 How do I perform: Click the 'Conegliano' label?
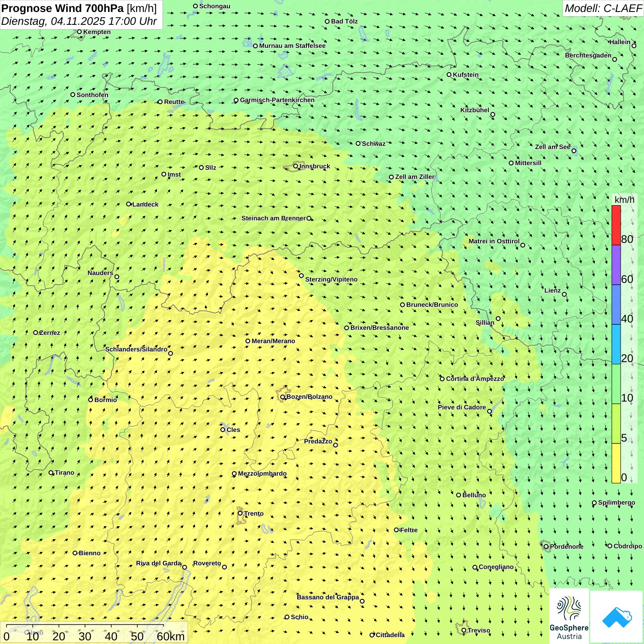[496, 567]
